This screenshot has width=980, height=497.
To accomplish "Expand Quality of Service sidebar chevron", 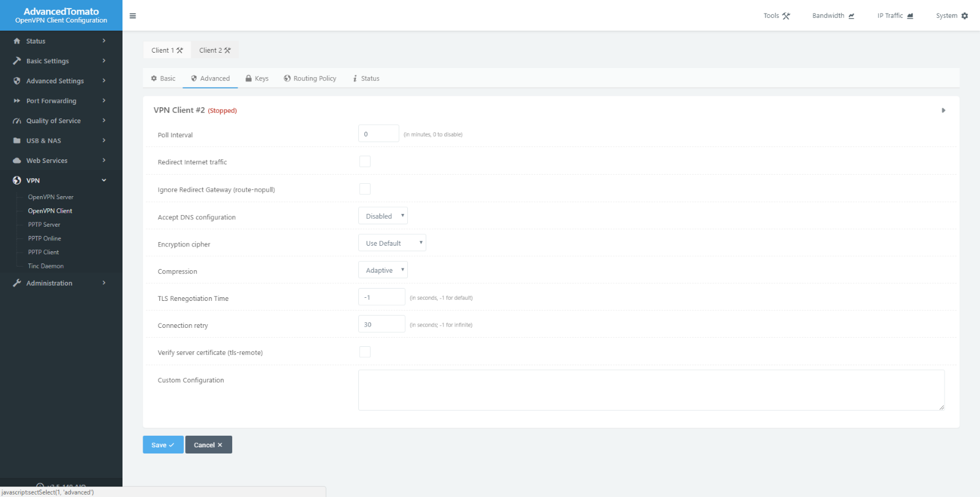I will tap(104, 121).
